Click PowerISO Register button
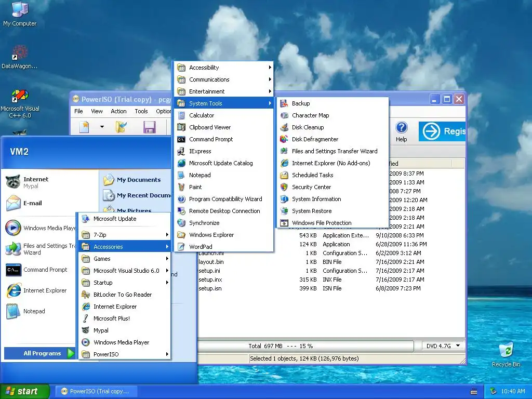 442,131
